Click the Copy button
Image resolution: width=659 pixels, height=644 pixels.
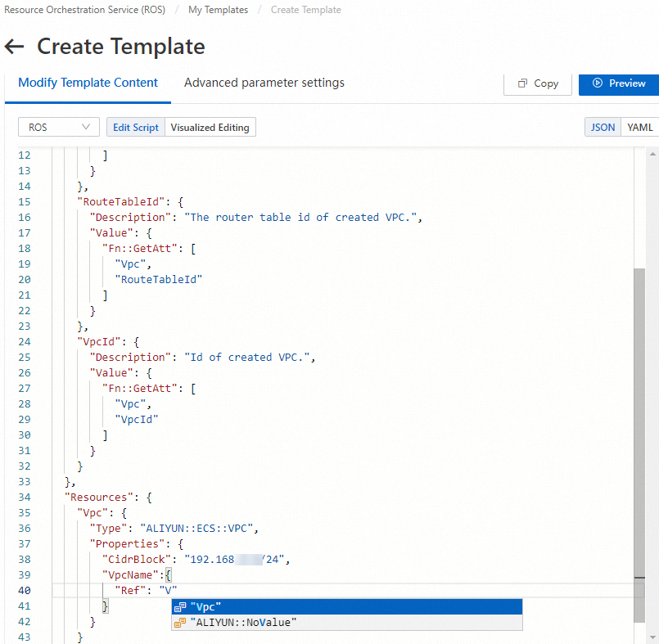(537, 83)
